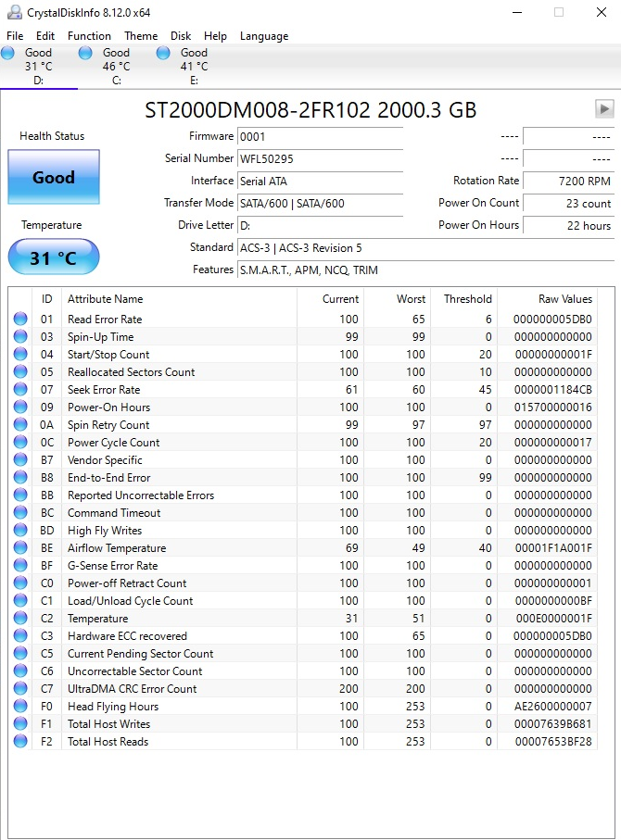Select drive E: status orb at 41 °C
621x840 pixels.
pos(163,53)
